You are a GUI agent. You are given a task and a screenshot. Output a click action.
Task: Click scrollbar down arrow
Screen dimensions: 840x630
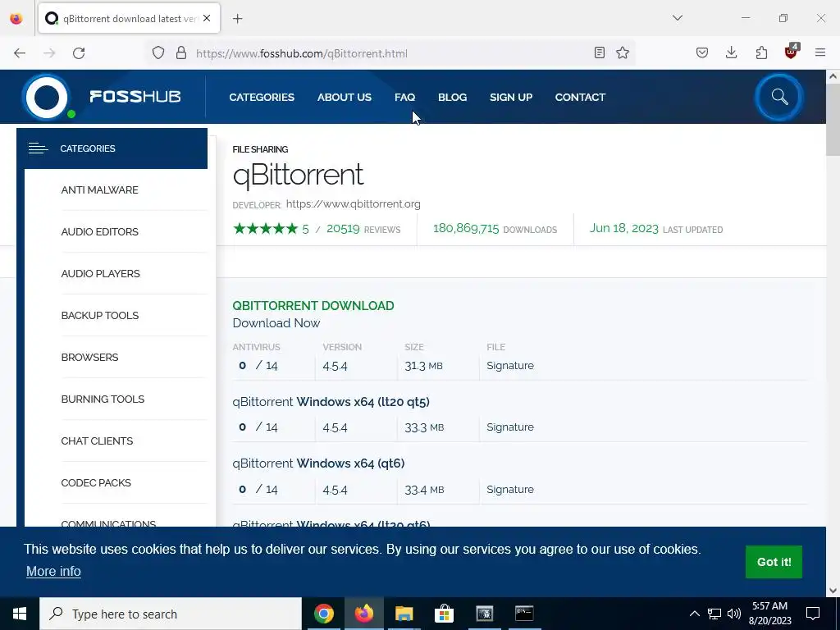(833, 591)
